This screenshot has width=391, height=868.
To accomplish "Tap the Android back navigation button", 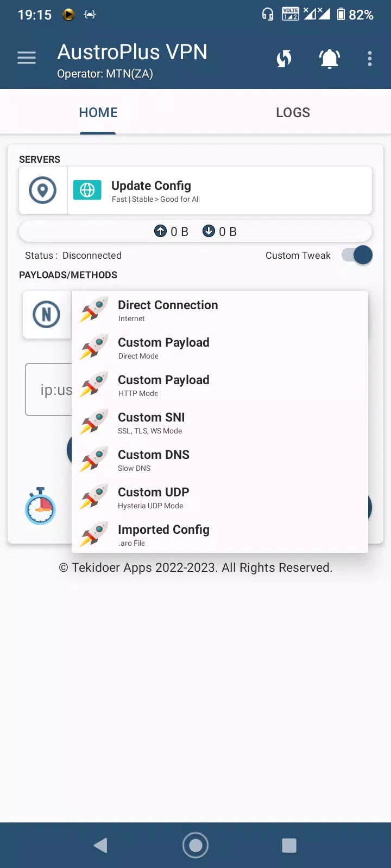I will point(100,845).
